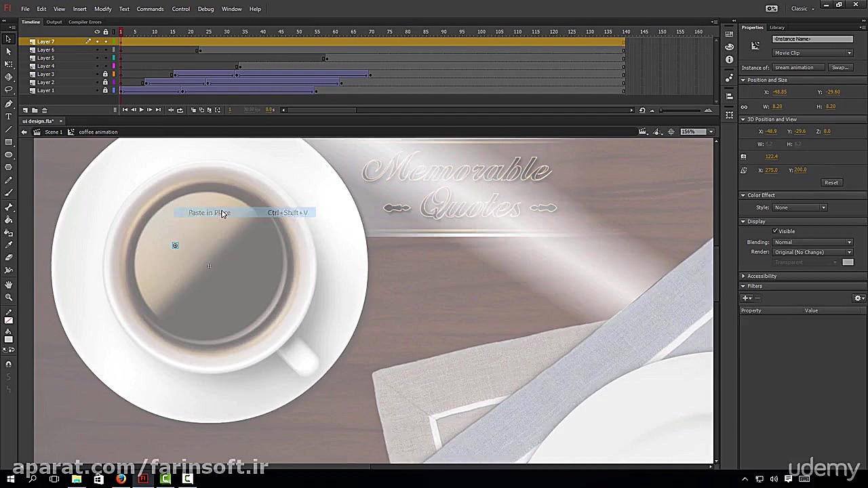Image resolution: width=868 pixels, height=488 pixels.
Task: Open the Color Effect Style dropdown
Action: pos(800,207)
